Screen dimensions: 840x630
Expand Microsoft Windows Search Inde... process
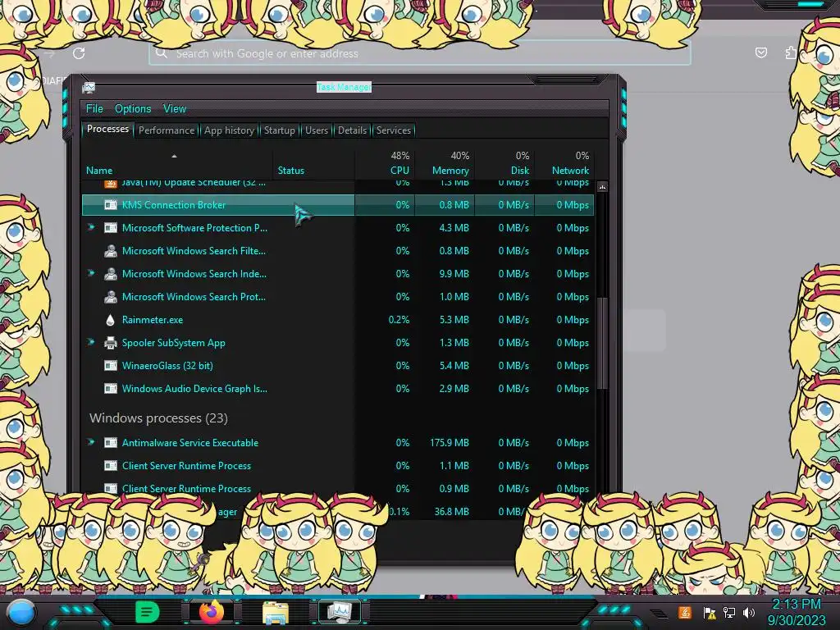coord(91,273)
